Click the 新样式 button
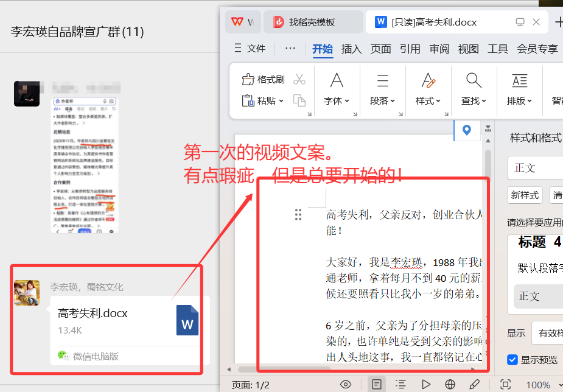Viewport: 563px width, 392px height. pos(525,195)
